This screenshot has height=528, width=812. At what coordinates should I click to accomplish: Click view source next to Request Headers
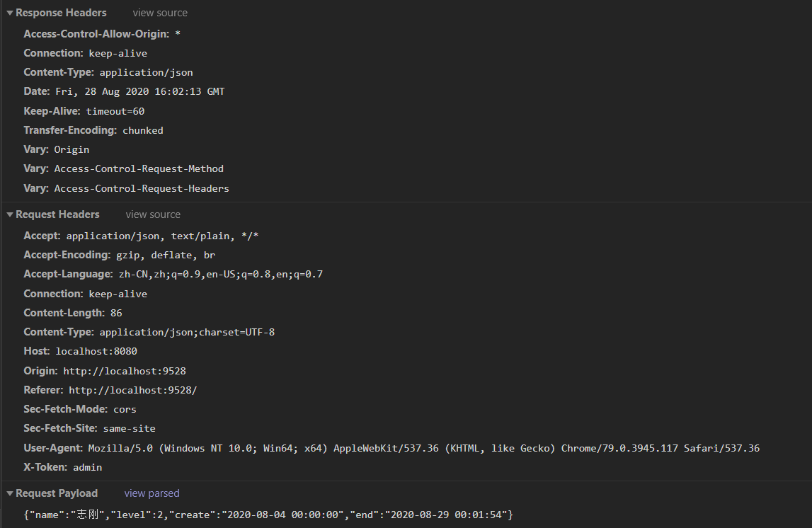(153, 215)
